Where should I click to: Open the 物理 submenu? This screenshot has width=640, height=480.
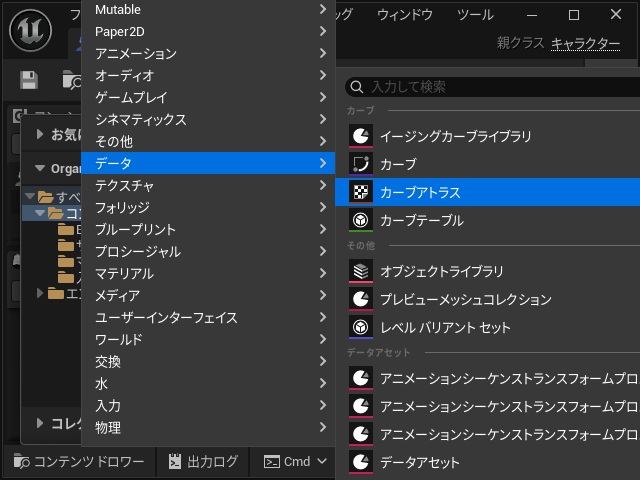(x=208, y=428)
